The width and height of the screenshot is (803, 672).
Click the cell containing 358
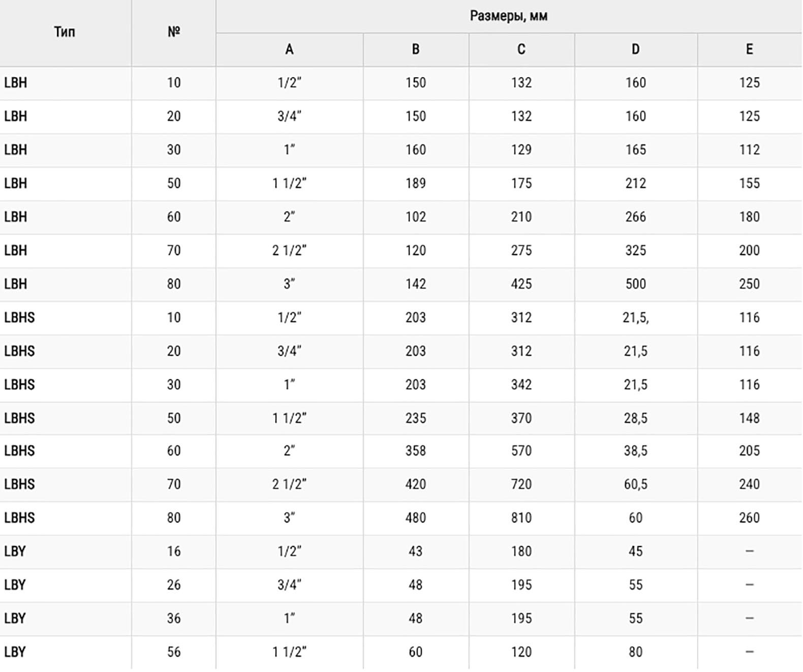coord(416,450)
